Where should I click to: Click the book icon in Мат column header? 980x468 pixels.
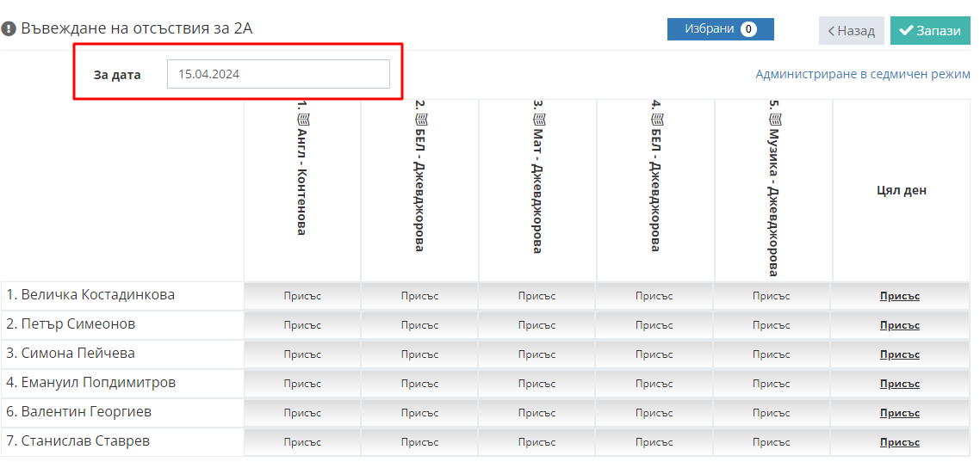(537, 120)
